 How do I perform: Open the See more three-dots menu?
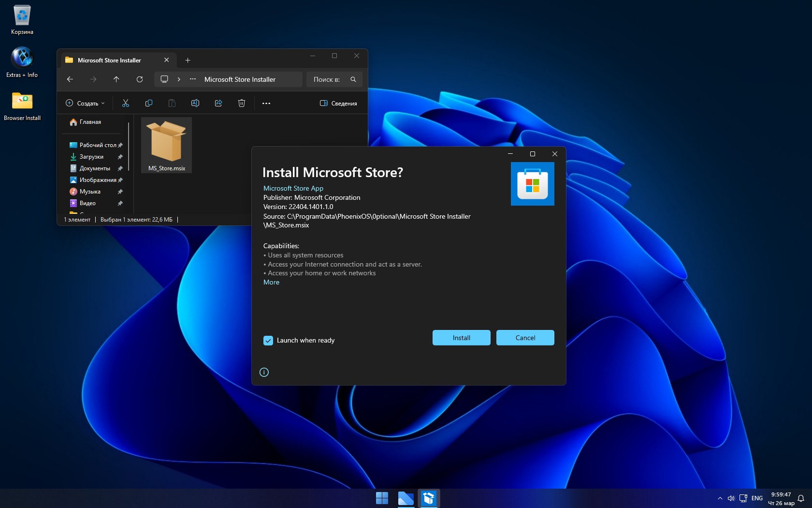pyautogui.click(x=266, y=103)
